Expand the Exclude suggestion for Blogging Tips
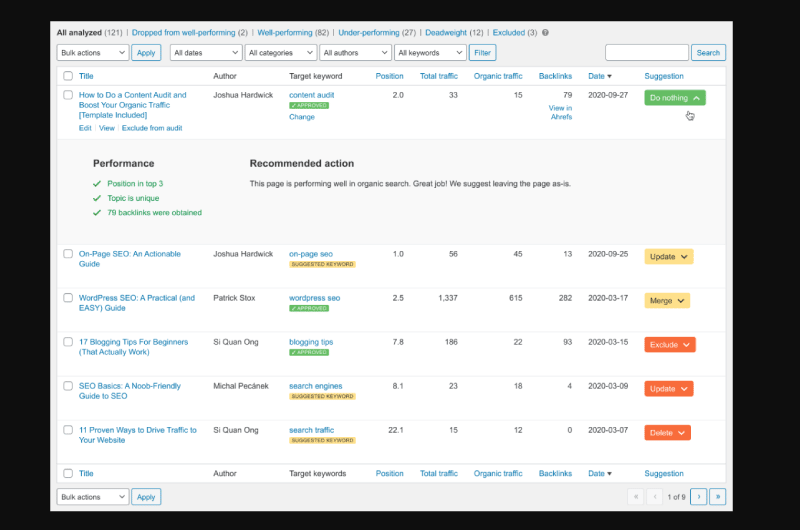Image resolution: width=800 pixels, height=530 pixels. coord(670,345)
